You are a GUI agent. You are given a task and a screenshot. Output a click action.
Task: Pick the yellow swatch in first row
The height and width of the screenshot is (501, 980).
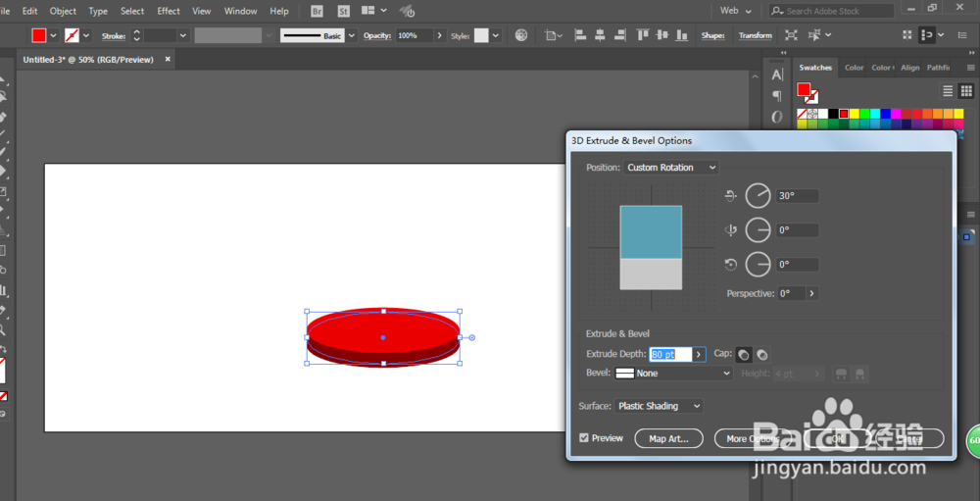[855, 114]
